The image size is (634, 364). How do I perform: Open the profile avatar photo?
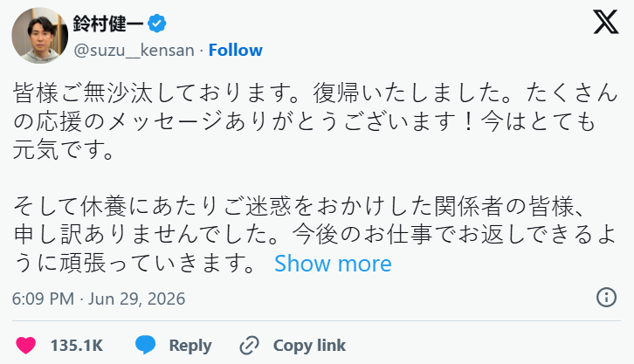(x=39, y=36)
